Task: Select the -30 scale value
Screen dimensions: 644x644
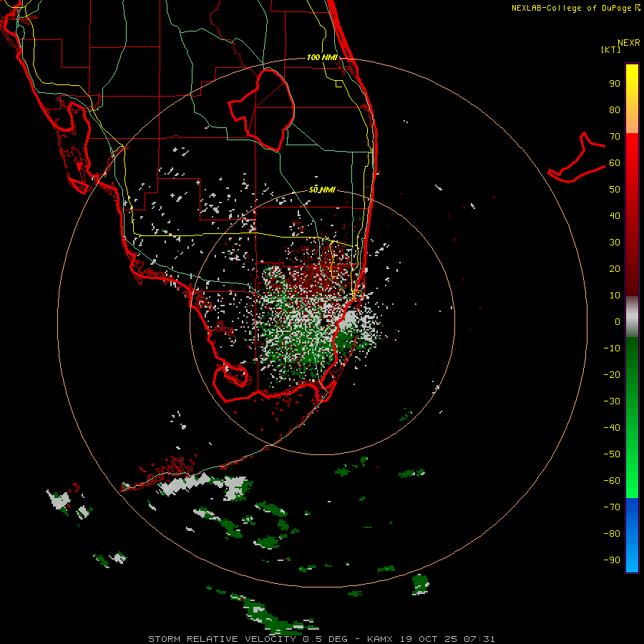Action: coord(612,401)
